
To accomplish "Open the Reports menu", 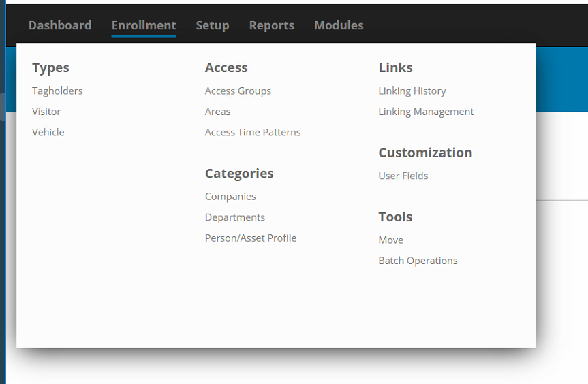I will [x=272, y=25].
